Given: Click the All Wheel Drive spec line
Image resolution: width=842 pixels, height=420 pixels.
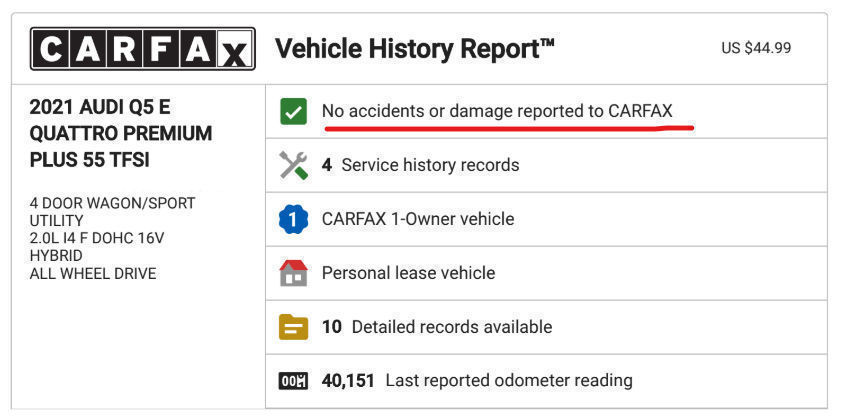Looking at the screenshot, I should click(93, 273).
